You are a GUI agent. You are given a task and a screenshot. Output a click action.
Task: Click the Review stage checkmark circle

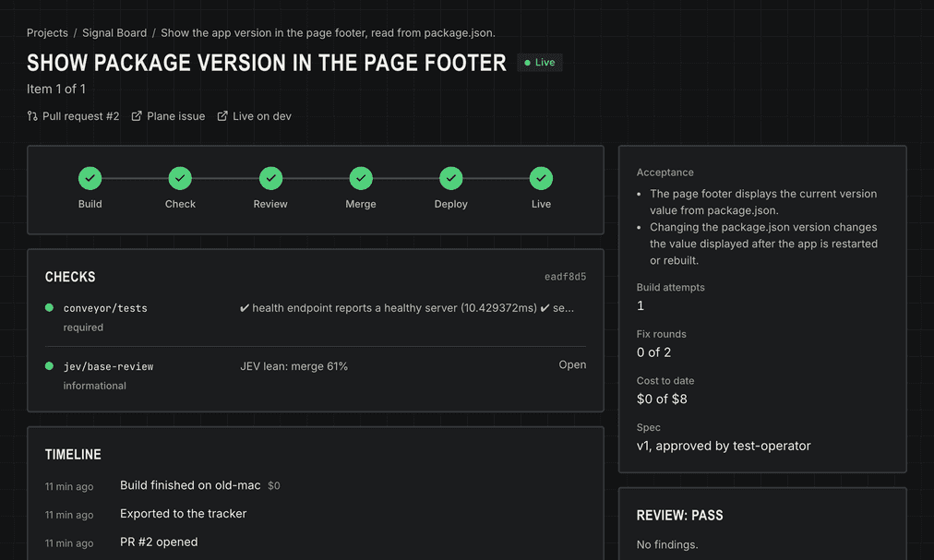(270, 178)
